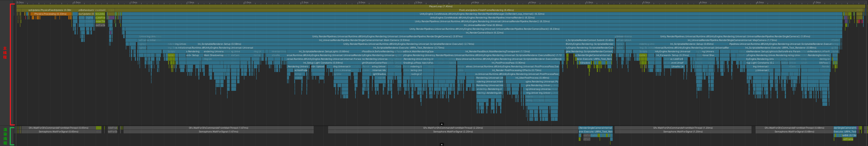Select Gfx.WaitForGfxCommandsFromMainThread (1.67ms) bar
The width and height of the screenshot is (868, 146).
click(x=218, y=128)
